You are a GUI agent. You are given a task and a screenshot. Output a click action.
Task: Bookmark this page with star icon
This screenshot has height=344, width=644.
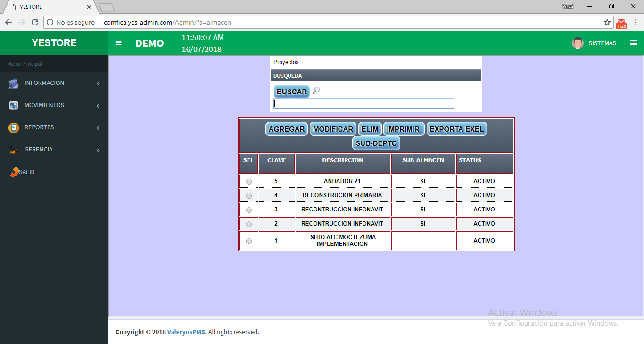(607, 22)
